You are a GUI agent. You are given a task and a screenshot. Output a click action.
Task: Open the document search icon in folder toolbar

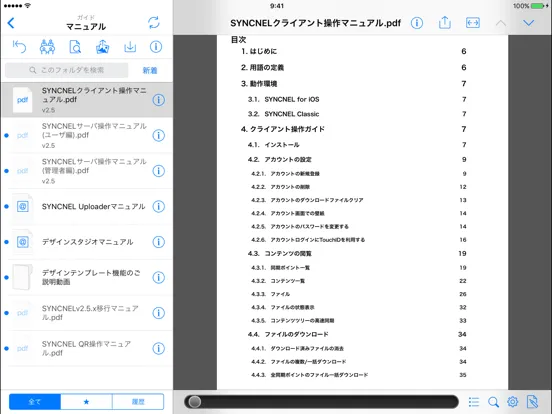[75, 47]
